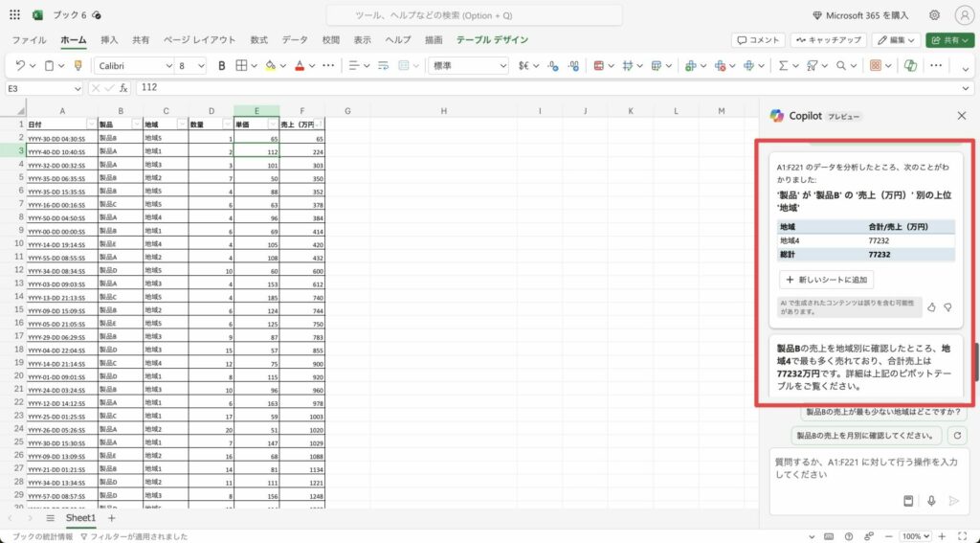
Task: Expand the Name Box dropdown arrow
Action: pos(78,89)
